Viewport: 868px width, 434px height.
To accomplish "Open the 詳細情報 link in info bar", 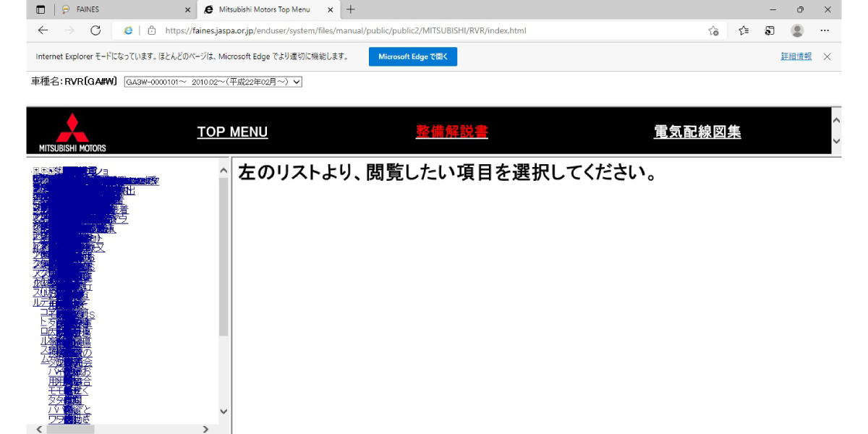I will click(x=796, y=56).
